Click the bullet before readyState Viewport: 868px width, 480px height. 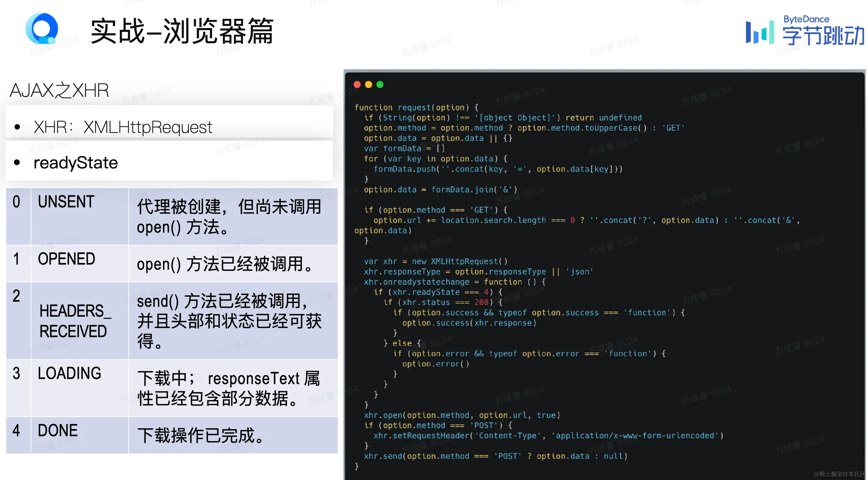point(17,163)
